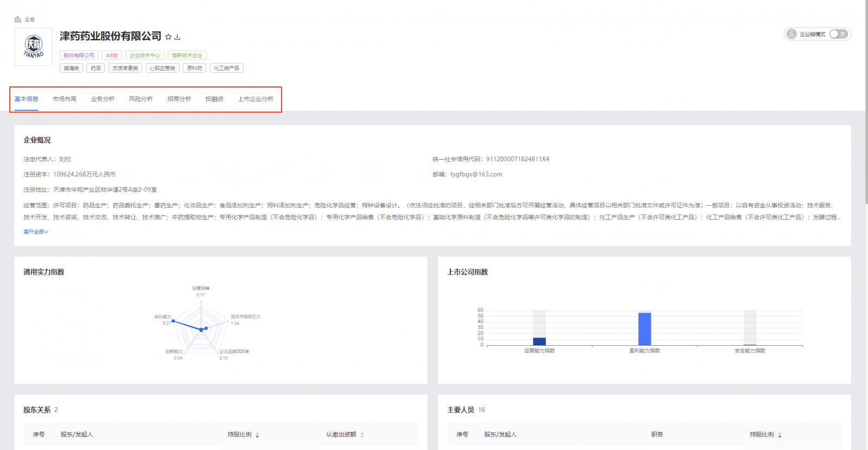This screenshot has width=868, height=450.
Task: Expand full business scope with 展开全部
Action: click(x=36, y=232)
